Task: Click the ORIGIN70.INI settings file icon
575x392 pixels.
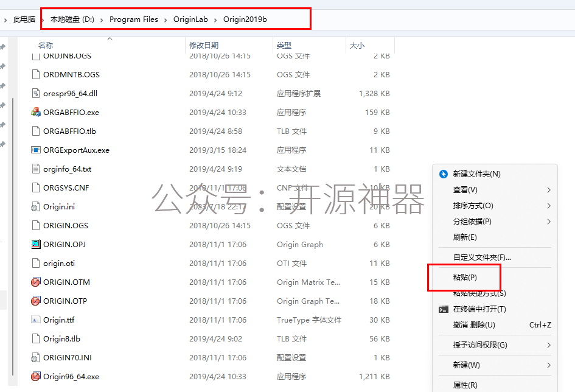Action: pyautogui.click(x=35, y=357)
